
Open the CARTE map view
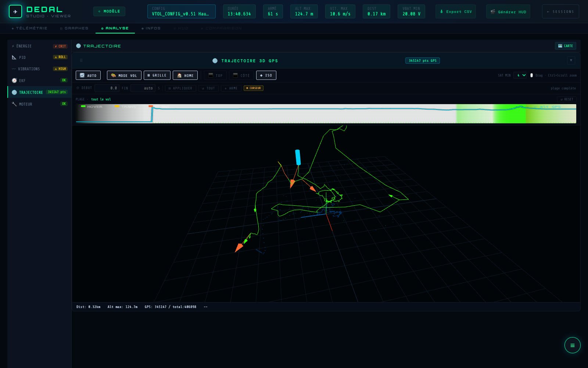pyautogui.click(x=565, y=46)
